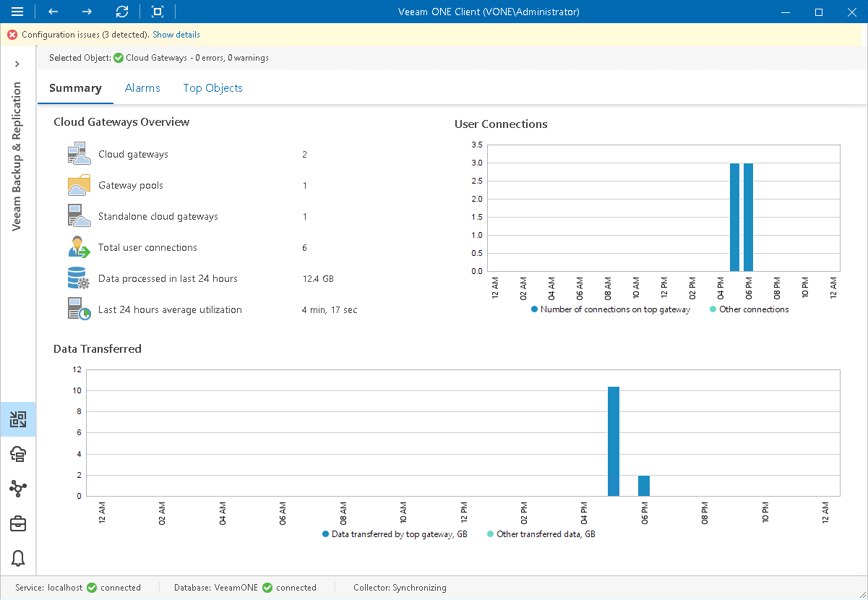Click the Collector Synchronizing status entry
868x600 pixels.
[x=400, y=588]
